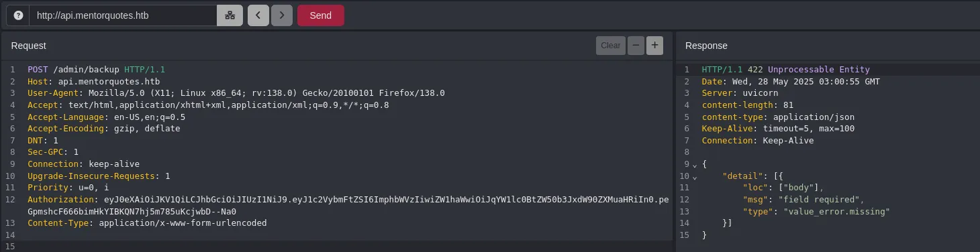Screen dimensions: 980x252
Task: Focus the api.mentorquotes.htb URL field
Action: tap(123, 15)
